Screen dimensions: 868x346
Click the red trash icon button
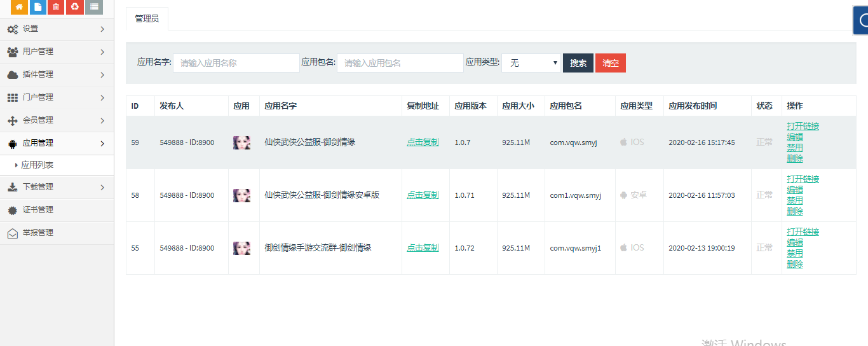coord(56,7)
